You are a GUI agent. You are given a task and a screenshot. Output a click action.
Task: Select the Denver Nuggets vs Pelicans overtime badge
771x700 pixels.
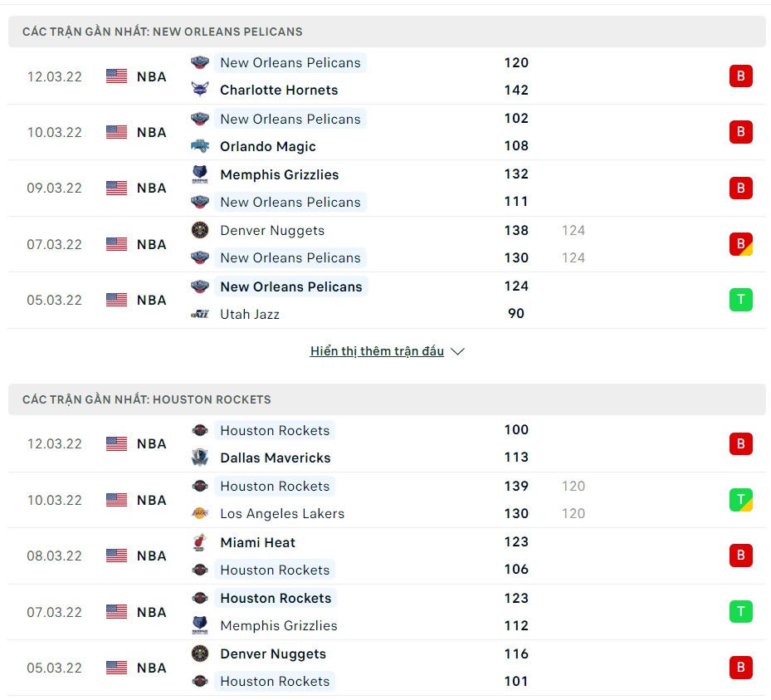[740, 244]
